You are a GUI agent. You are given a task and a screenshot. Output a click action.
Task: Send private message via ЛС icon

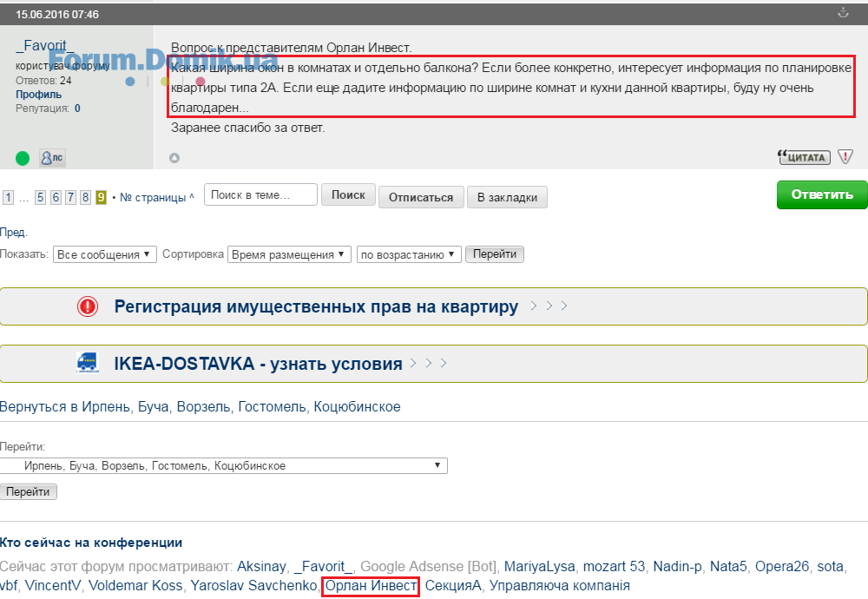[x=52, y=158]
